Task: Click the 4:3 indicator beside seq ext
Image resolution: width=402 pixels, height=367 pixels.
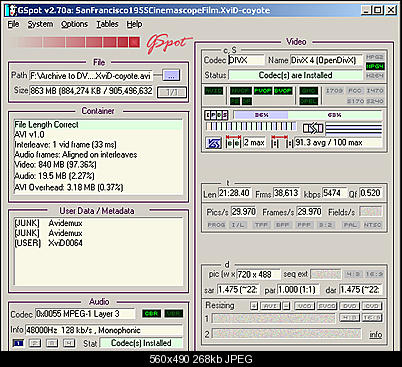Action: point(352,274)
